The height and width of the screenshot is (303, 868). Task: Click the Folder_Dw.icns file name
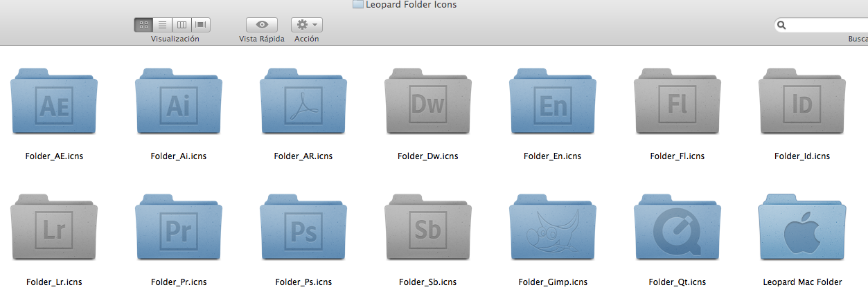[428, 156]
